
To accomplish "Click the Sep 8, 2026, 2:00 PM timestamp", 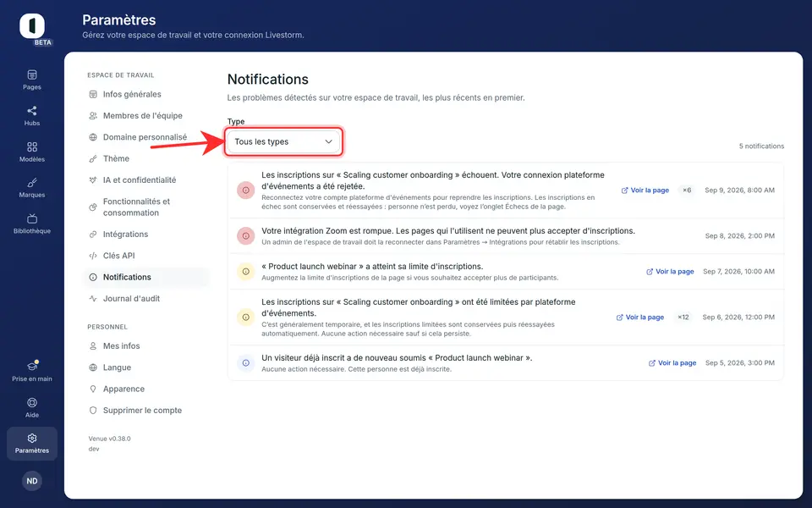I will coord(740,236).
